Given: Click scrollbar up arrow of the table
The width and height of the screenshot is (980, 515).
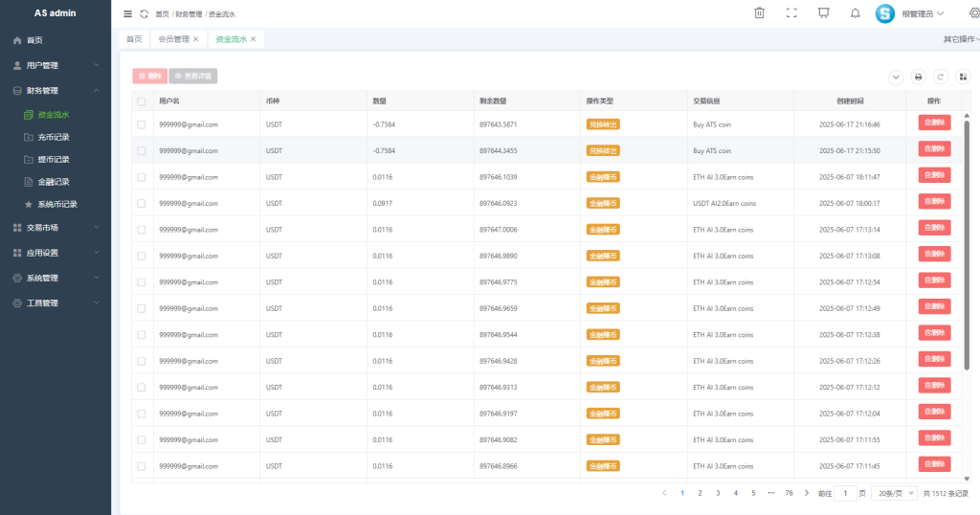Looking at the screenshot, I should click(x=967, y=116).
